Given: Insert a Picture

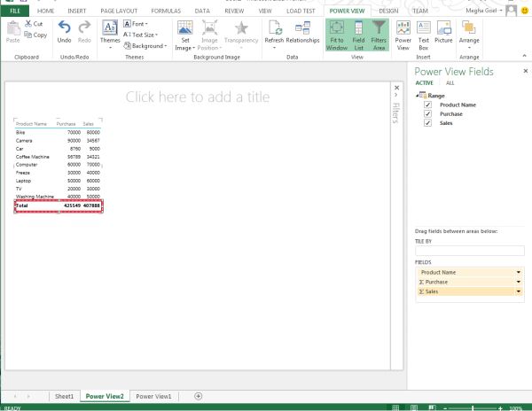Looking at the screenshot, I should (443, 32).
